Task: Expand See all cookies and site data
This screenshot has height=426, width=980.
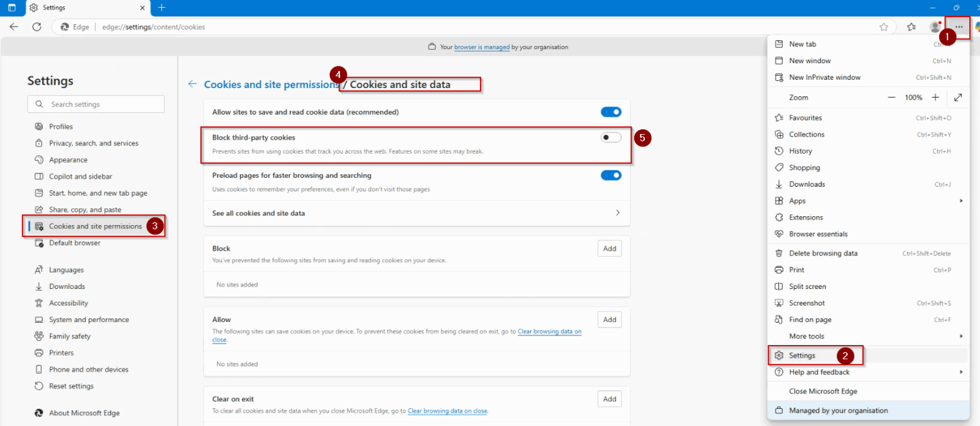Action: point(617,213)
